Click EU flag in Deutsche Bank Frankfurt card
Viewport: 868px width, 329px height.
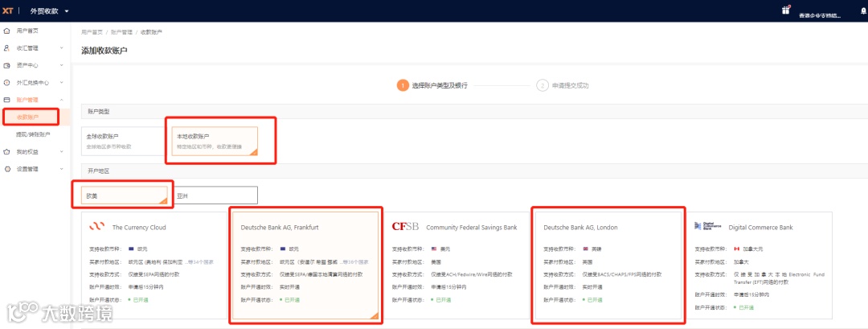tap(283, 249)
